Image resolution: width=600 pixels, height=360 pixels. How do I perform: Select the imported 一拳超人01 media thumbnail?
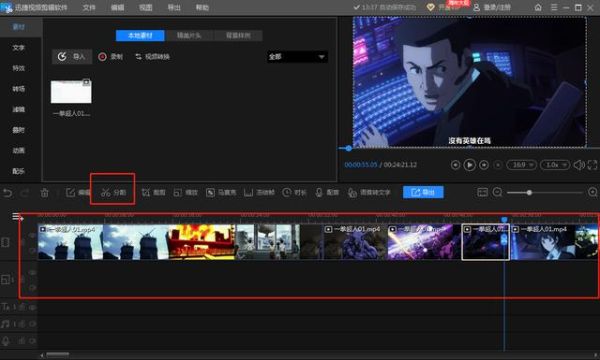point(71,91)
